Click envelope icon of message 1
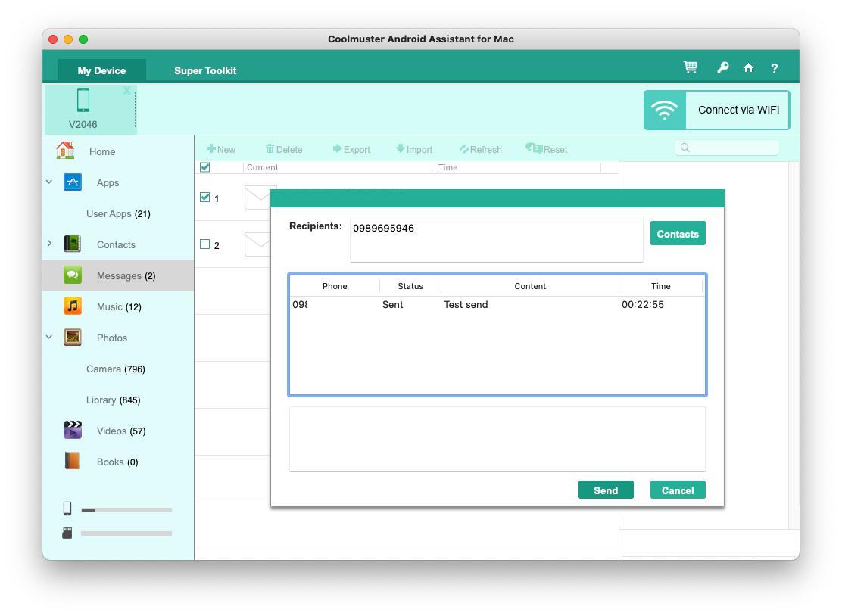 pos(257,198)
